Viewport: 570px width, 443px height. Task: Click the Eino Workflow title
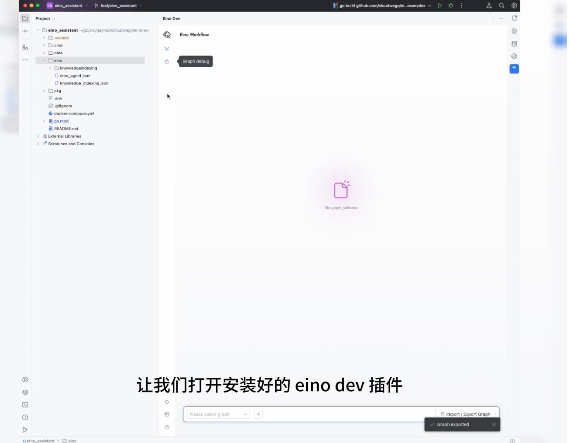pos(194,35)
